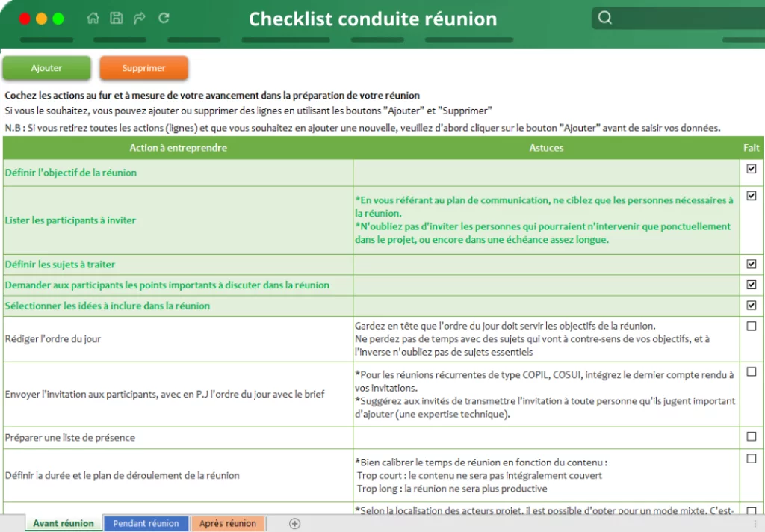Screen dimensions: 765x532
Task: Switch to the "Avant réunion" sheet tab
Action: tap(64, 523)
